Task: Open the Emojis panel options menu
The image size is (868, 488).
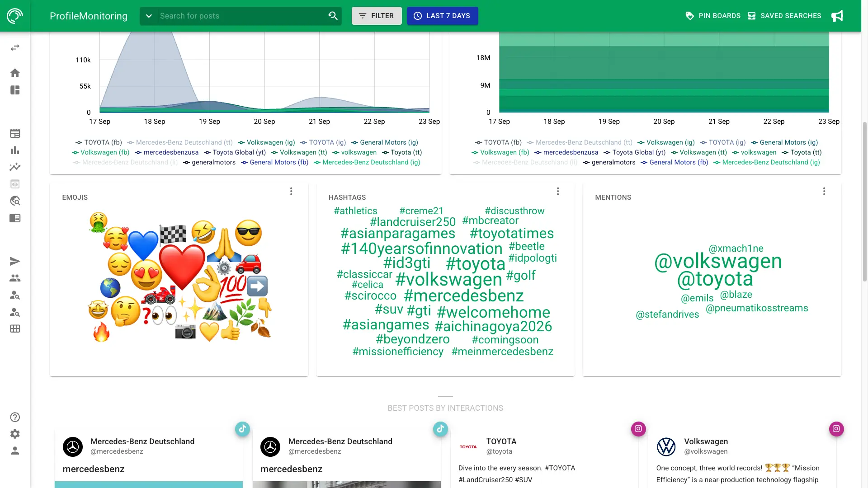Action: coord(291,191)
